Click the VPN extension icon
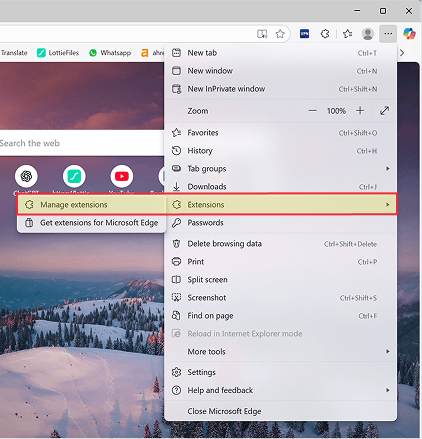422x439 pixels. (304, 34)
